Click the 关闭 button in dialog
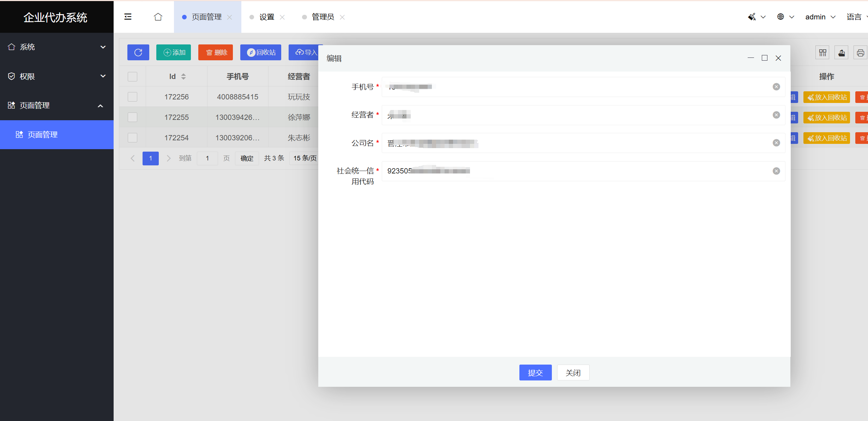Image resolution: width=868 pixels, height=421 pixels. [573, 373]
